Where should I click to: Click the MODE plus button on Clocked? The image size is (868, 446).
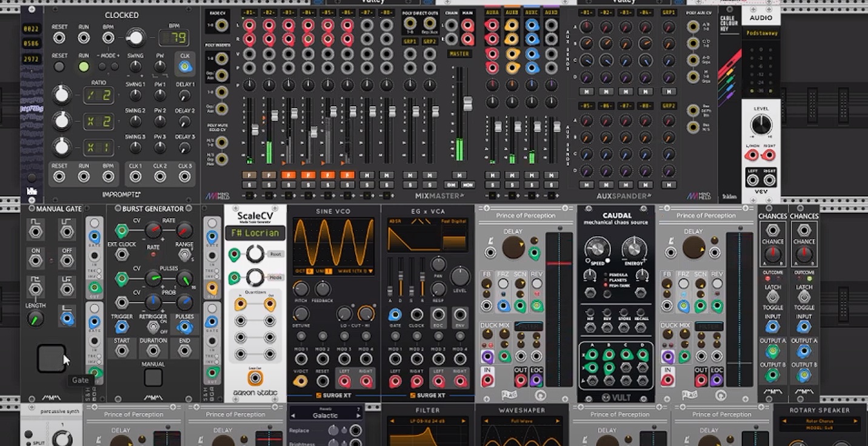[x=113, y=67]
